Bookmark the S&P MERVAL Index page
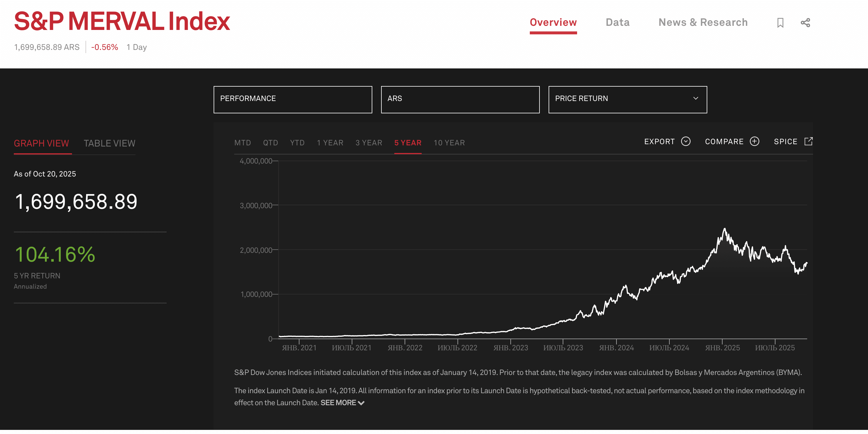The image size is (868, 434). 781,22
